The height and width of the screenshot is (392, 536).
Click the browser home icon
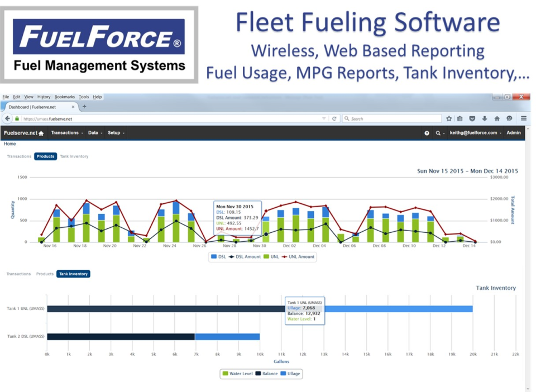[497, 118]
